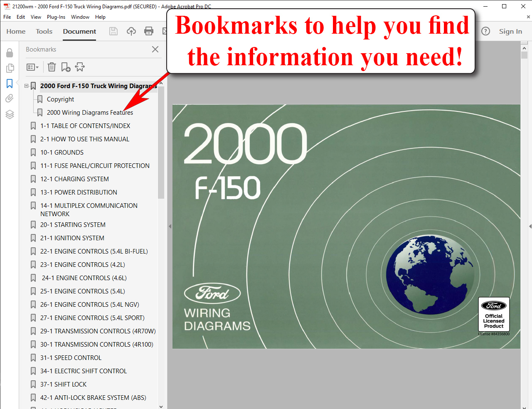532x409 pixels.
Task: Go to 21-1 IGNITION SYSTEM bookmark
Action: pyautogui.click(x=72, y=238)
